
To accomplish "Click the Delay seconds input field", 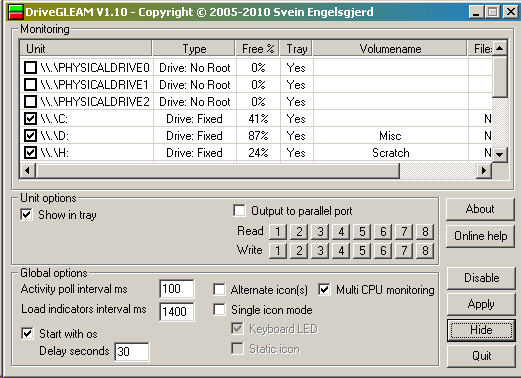I will point(132,351).
